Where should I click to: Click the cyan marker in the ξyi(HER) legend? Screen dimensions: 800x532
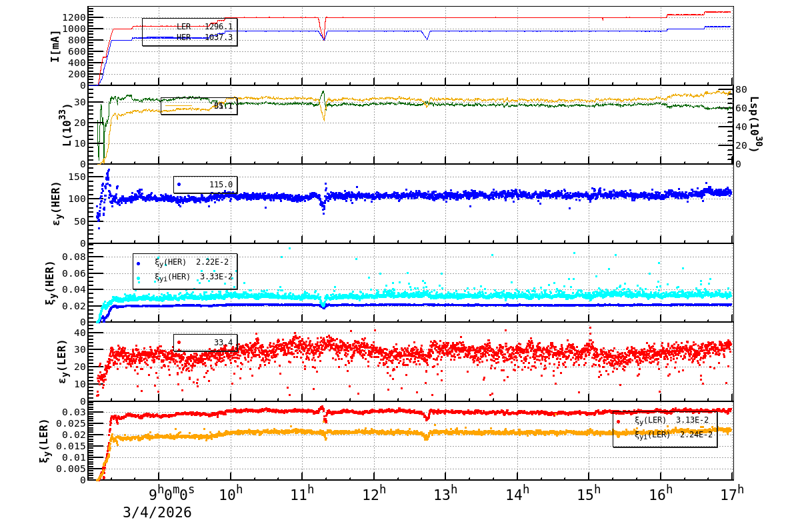point(138,277)
